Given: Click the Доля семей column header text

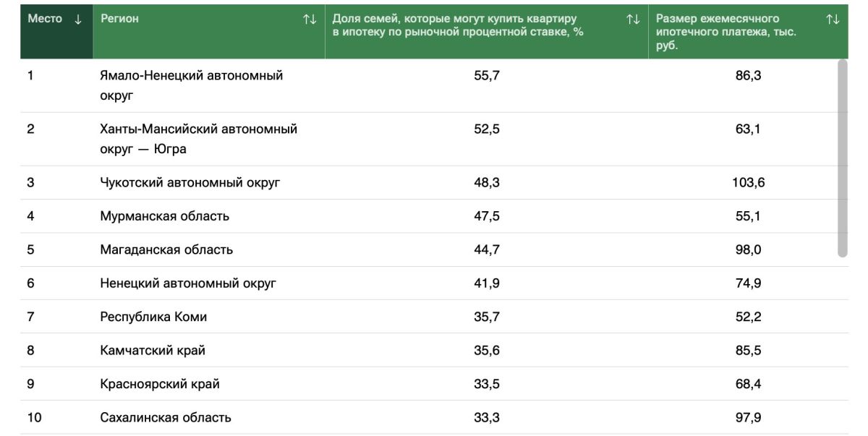Looking at the screenshot, I should 458,25.
